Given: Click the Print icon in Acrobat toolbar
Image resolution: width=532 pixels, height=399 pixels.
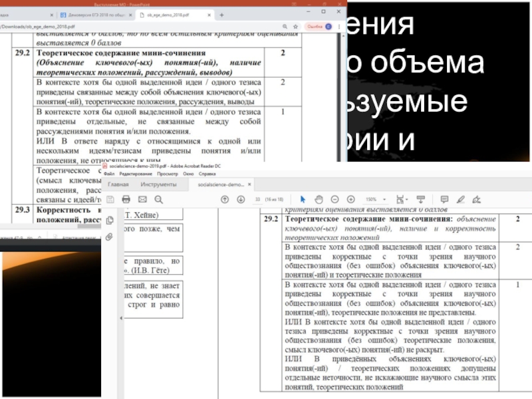Looking at the screenshot, I should click(x=126, y=199).
